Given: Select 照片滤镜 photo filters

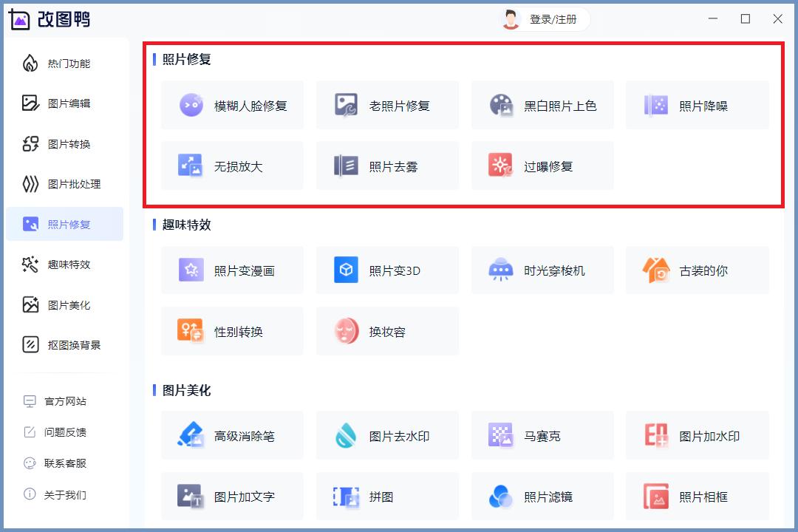Looking at the screenshot, I should (542, 496).
